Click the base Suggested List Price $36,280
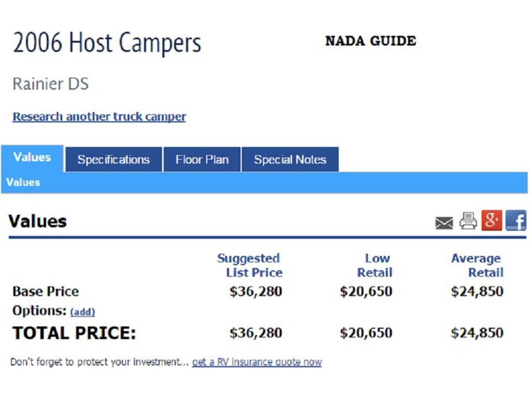 (x=256, y=291)
